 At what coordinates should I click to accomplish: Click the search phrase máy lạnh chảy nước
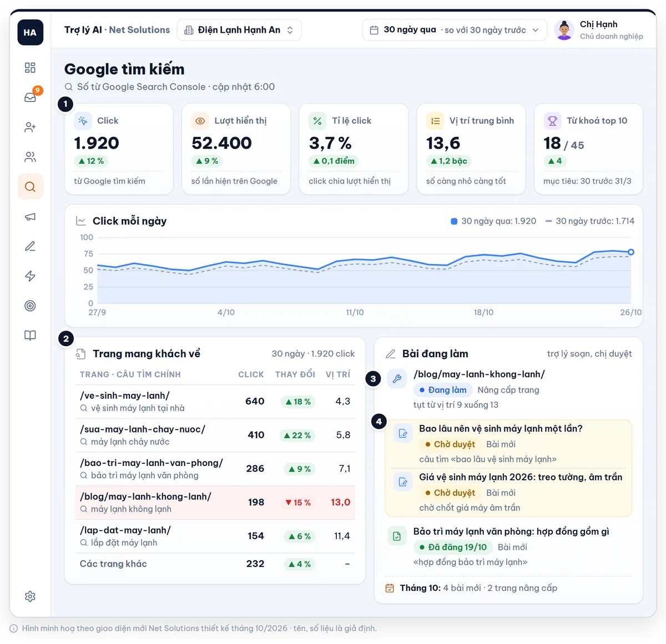coord(130,442)
